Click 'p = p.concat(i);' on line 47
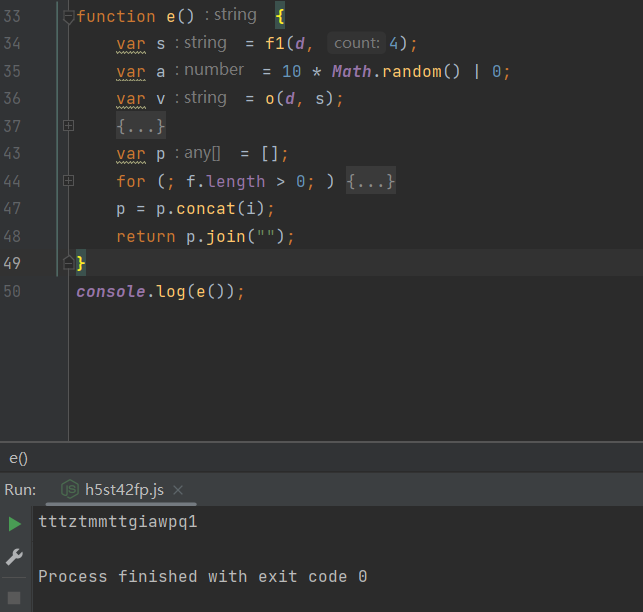The image size is (643, 612). [x=195, y=209]
